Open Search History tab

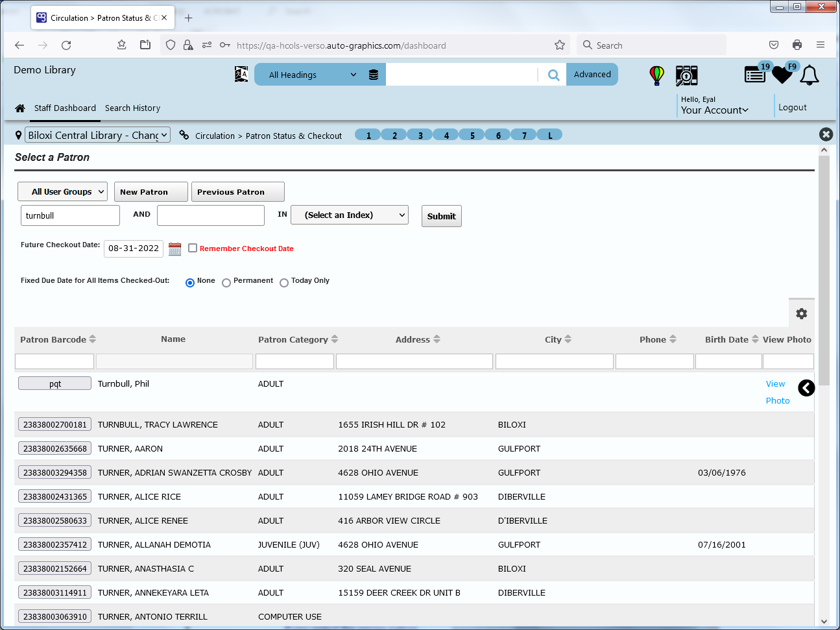[x=132, y=108]
